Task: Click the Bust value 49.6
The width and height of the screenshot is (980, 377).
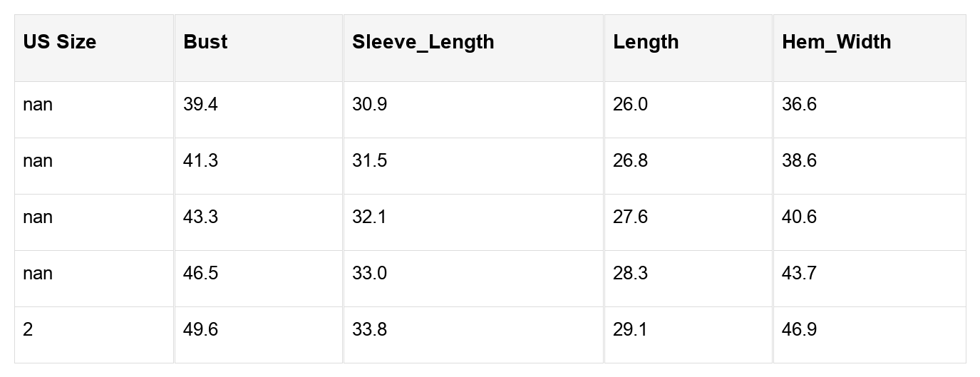Action: pos(200,330)
